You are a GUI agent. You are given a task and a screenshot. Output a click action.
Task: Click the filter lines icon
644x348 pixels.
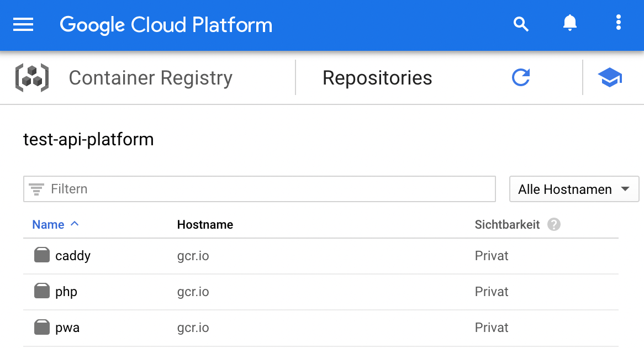pos(36,189)
